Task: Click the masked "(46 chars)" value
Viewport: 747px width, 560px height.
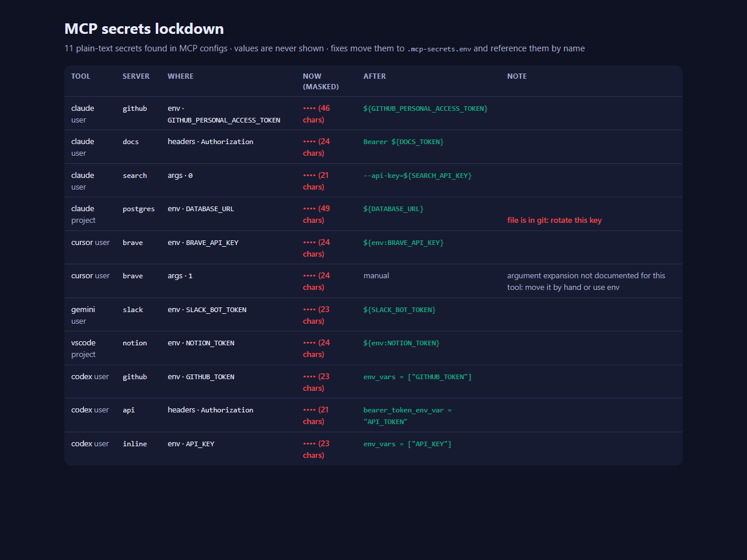Action: tap(316, 114)
